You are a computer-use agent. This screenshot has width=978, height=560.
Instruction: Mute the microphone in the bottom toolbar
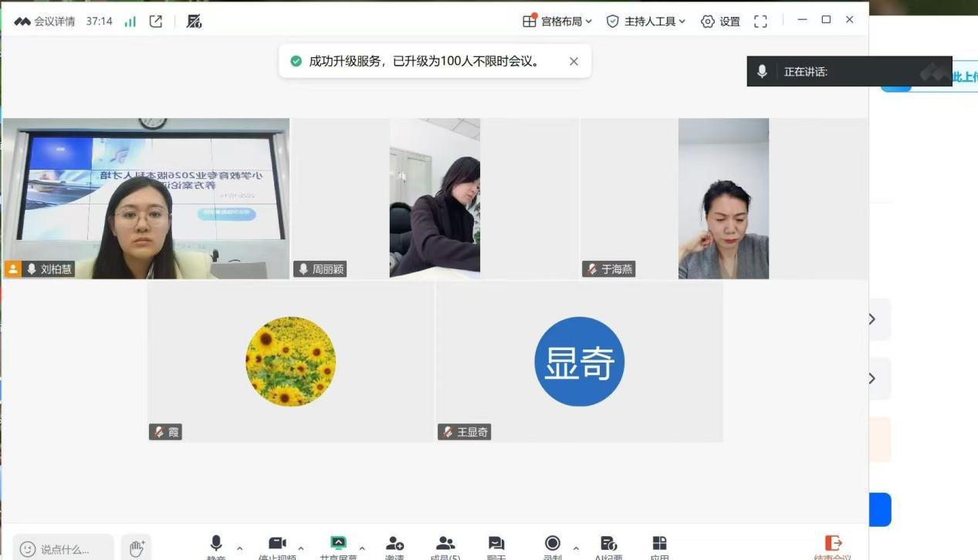216,545
